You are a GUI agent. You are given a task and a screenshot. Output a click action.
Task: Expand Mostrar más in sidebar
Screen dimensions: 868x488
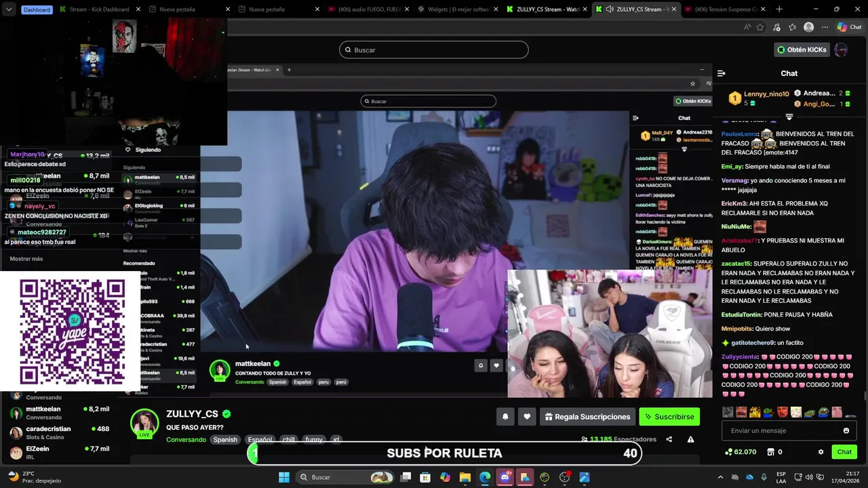26,259
